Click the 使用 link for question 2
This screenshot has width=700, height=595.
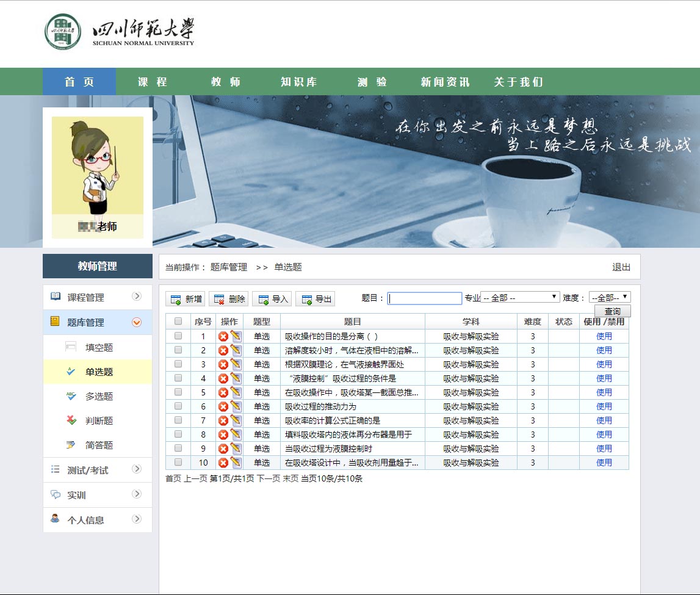click(x=604, y=350)
